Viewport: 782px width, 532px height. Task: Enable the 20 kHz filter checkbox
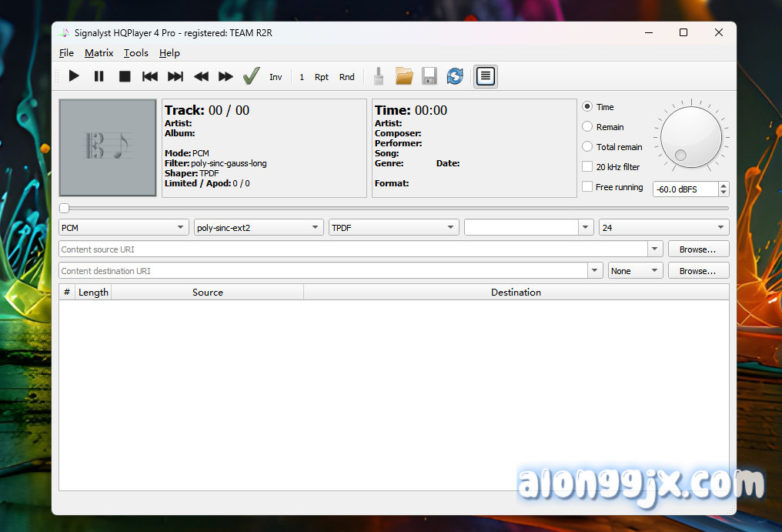click(x=588, y=167)
